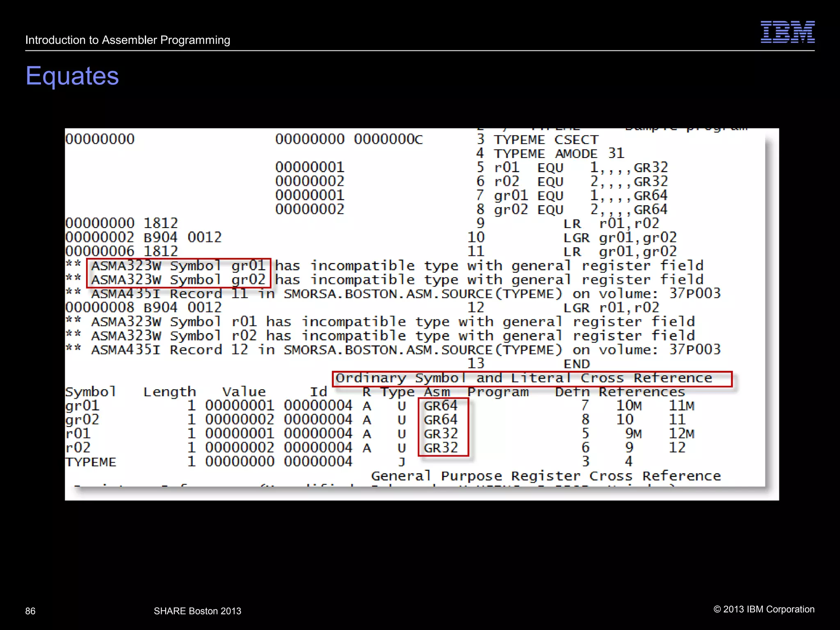The height and width of the screenshot is (630, 840).
Task: Click 'ASMA435I Record 11' informational message
Action: 405,294
